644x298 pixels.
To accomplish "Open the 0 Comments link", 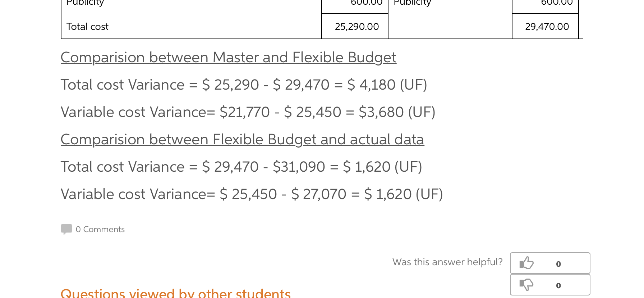I will tap(100, 229).
